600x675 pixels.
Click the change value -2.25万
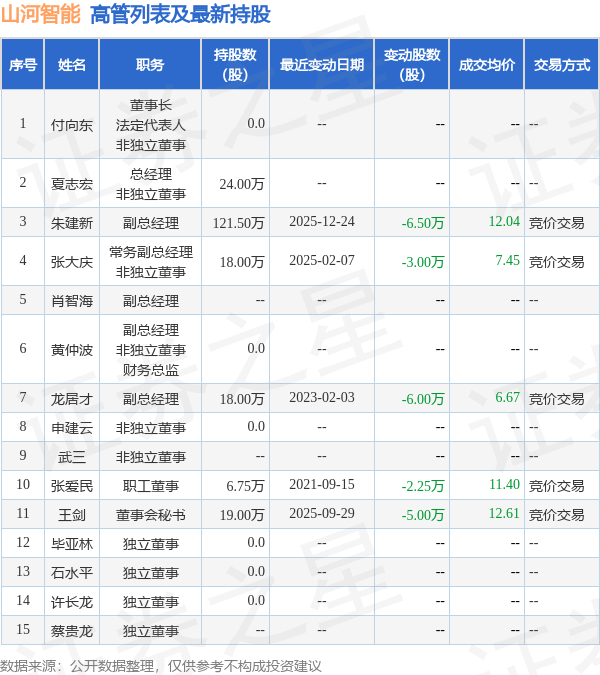423,486
